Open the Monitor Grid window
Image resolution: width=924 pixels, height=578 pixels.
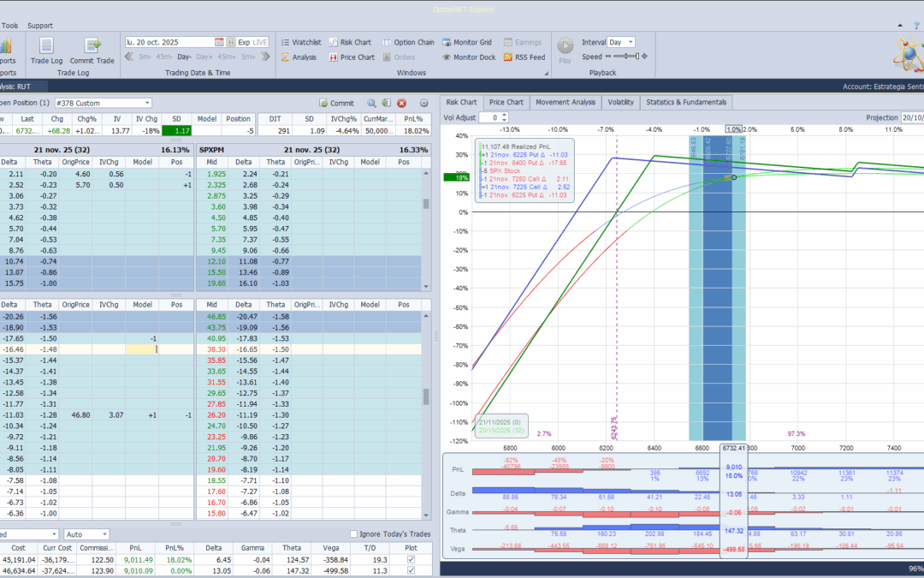(x=467, y=43)
